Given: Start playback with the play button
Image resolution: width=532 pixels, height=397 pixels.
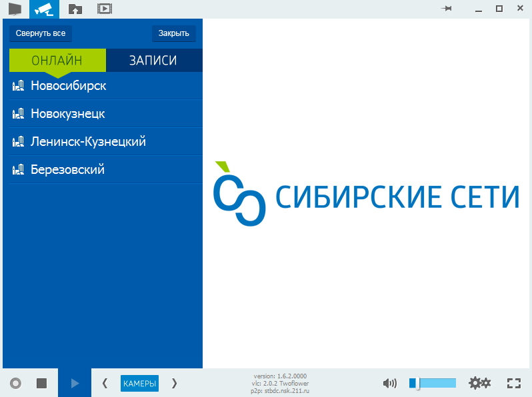Looking at the screenshot, I should point(75,383).
